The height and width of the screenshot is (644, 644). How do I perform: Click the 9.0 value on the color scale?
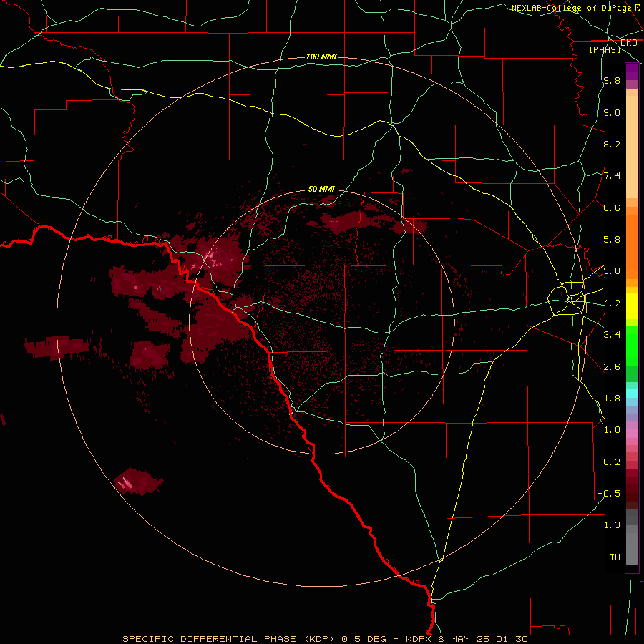tap(612, 112)
